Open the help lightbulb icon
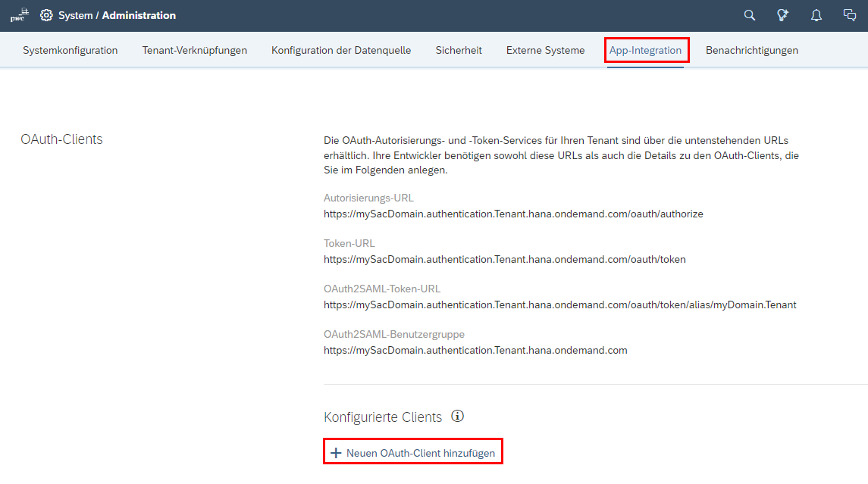 click(x=782, y=15)
